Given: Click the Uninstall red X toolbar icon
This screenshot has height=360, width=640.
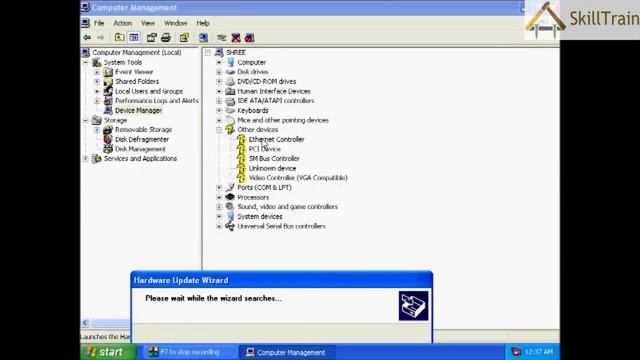Looking at the screenshot, I should (x=236, y=38).
